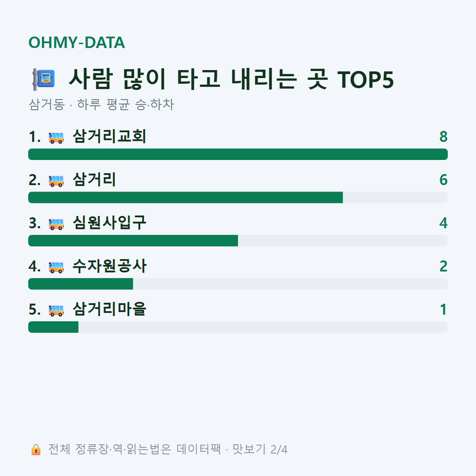Click the bus icon beside 수자원공사
This screenshot has width=476, height=476.
click(56, 267)
